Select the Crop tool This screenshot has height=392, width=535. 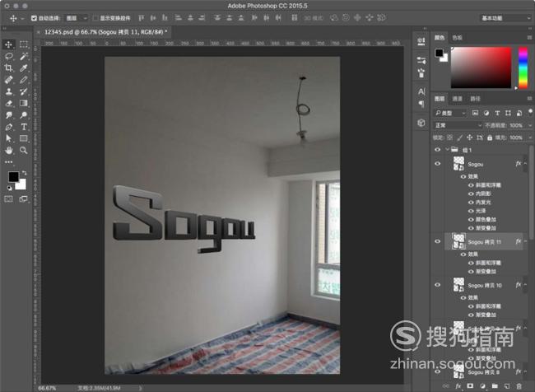pos(8,68)
